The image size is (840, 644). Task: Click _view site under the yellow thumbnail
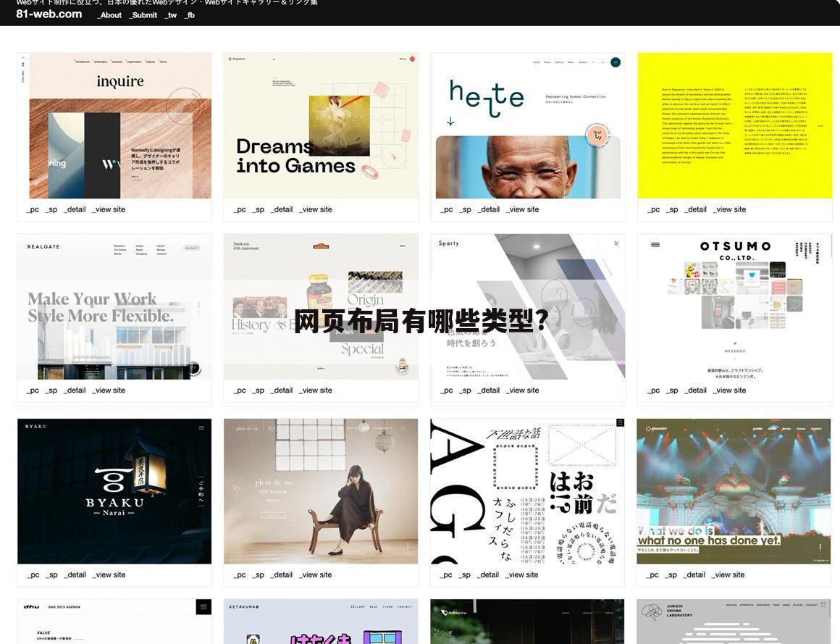pos(728,209)
